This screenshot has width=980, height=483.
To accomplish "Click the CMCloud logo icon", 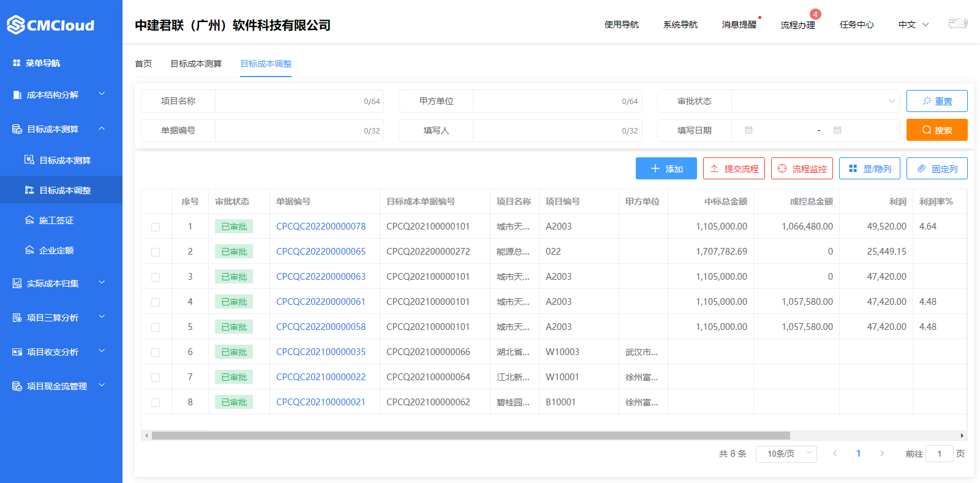I will (x=16, y=25).
